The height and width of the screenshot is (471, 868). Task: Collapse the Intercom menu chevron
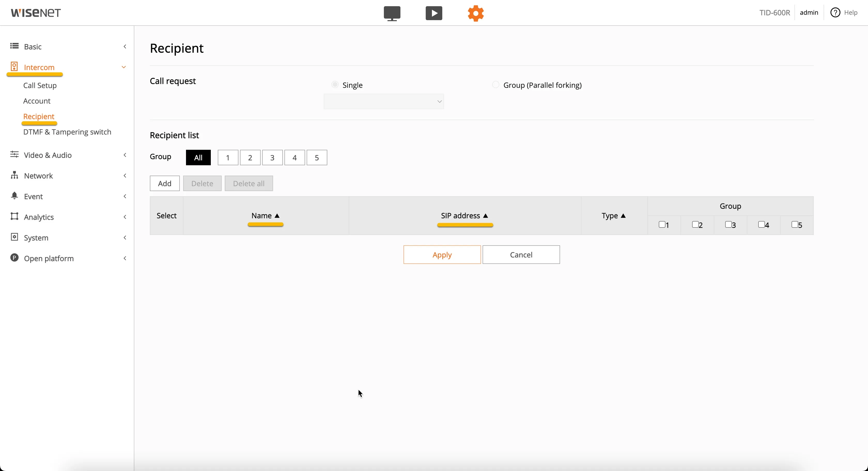coord(124,67)
